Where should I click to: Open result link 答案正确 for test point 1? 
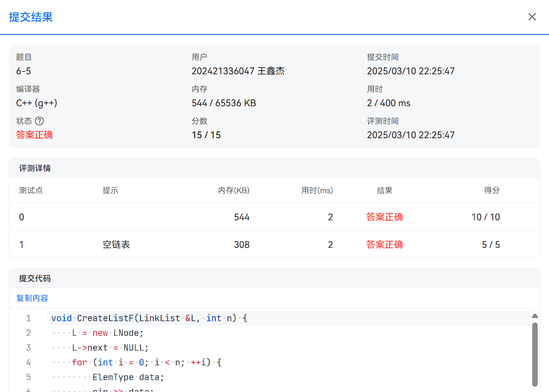384,244
